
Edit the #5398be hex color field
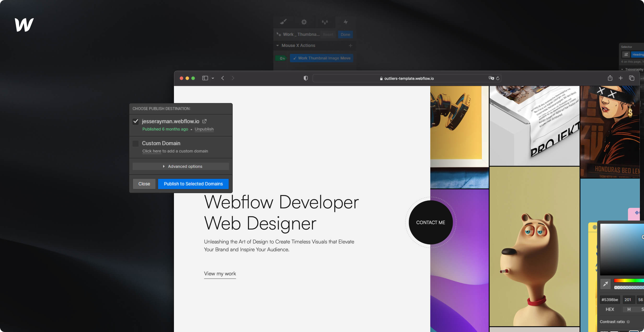coord(609,299)
